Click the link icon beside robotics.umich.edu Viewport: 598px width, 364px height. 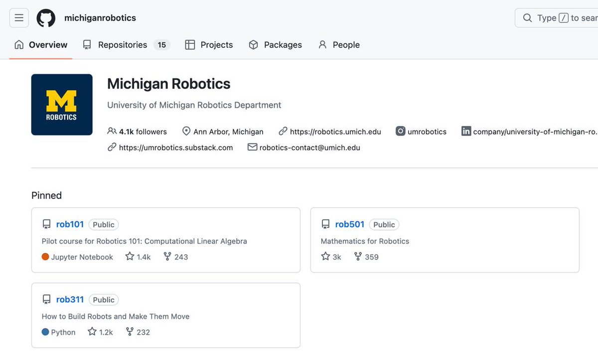pyautogui.click(x=283, y=131)
